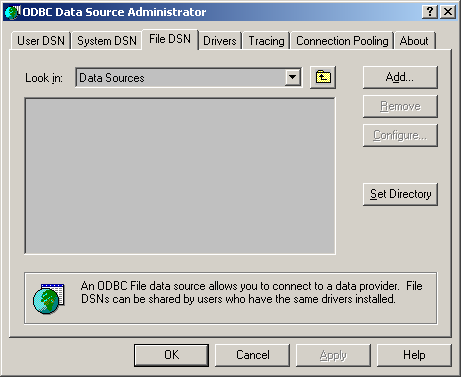Viewport: 461px width, 377px height.
Task: Open Help with the Help button
Action: coord(414,355)
